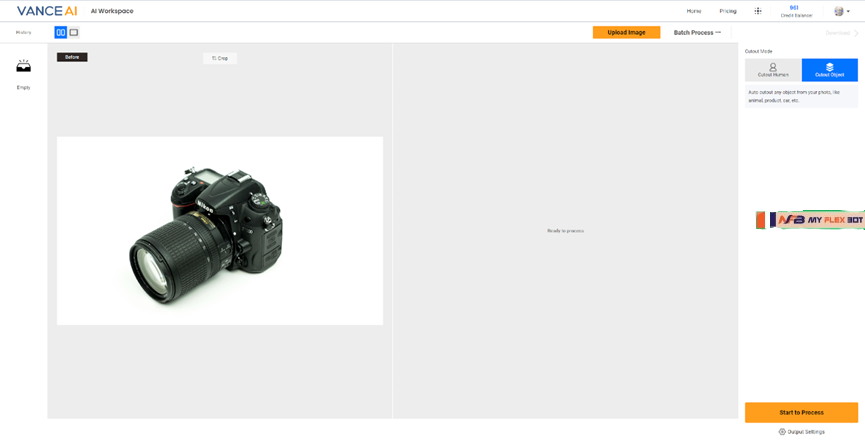
Task: Select Cutout Human mode
Action: [x=773, y=70]
